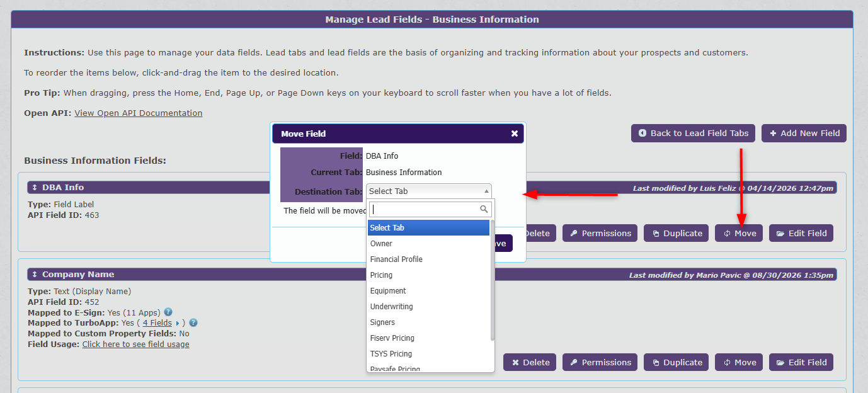This screenshot has height=393, width=868.
Task: Click the X icon on Company Name Delete
Action: tap(515, 363)
